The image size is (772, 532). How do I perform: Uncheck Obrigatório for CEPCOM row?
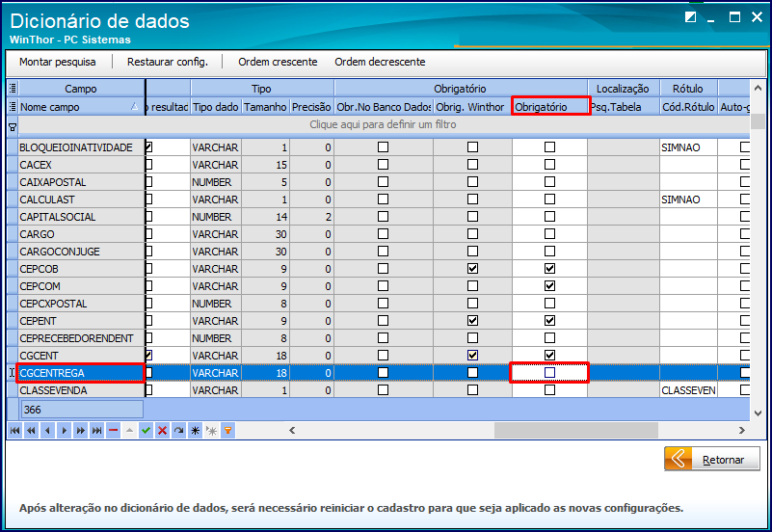(549, 286)
